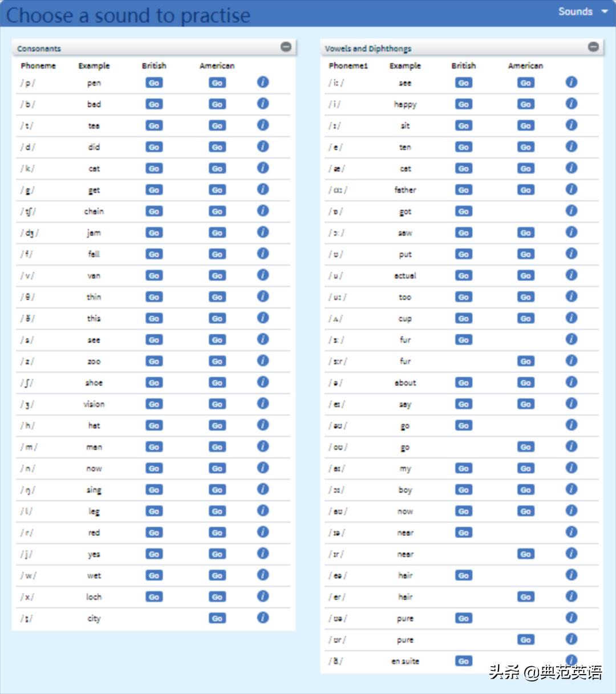
Task: Show info for the 'shoe' phoneme
Action: [262, 382]
